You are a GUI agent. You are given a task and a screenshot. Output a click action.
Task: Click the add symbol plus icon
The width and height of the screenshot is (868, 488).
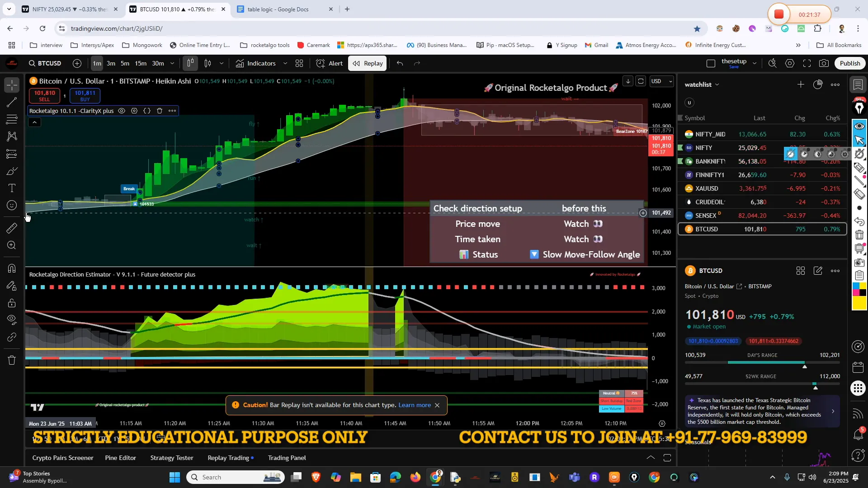[x=77, y=63]
